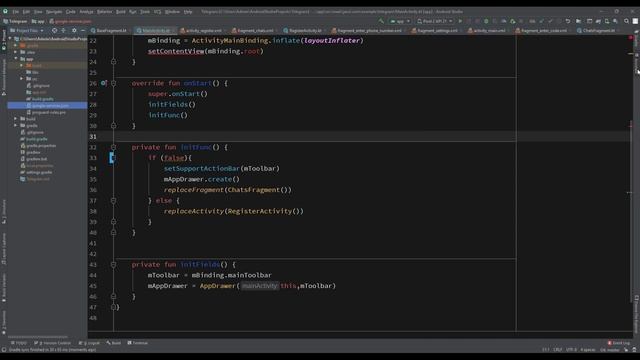Image resolution: width=640 pixels, height=360 pixels.
Task: Expand the src folder under app
Action: (22, 79)
